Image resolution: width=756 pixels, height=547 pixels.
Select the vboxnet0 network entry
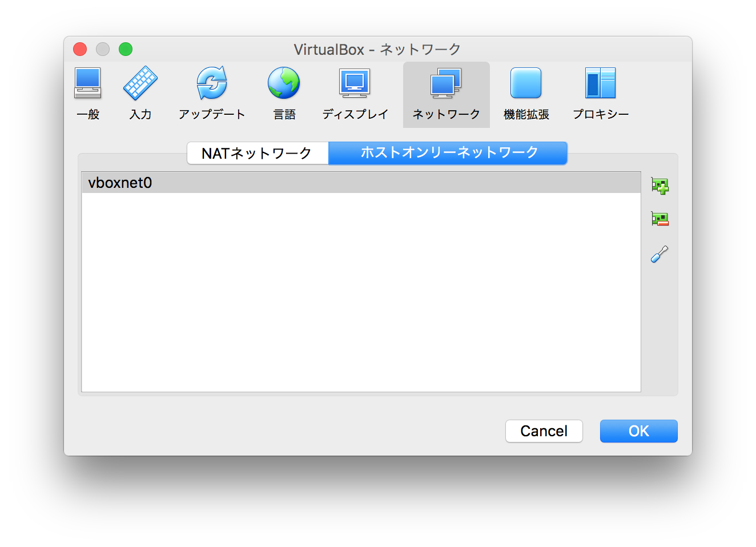click(x=361, y=183)
